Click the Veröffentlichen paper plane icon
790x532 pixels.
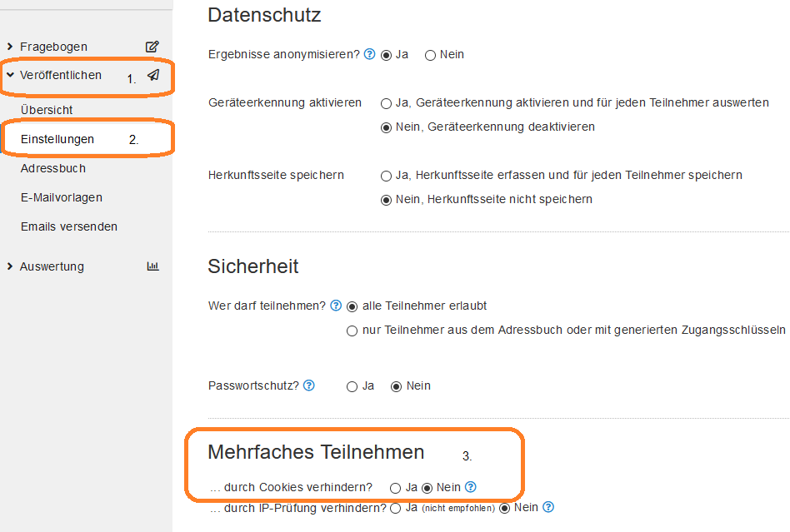pyautogui.click(x=153, y=75)
